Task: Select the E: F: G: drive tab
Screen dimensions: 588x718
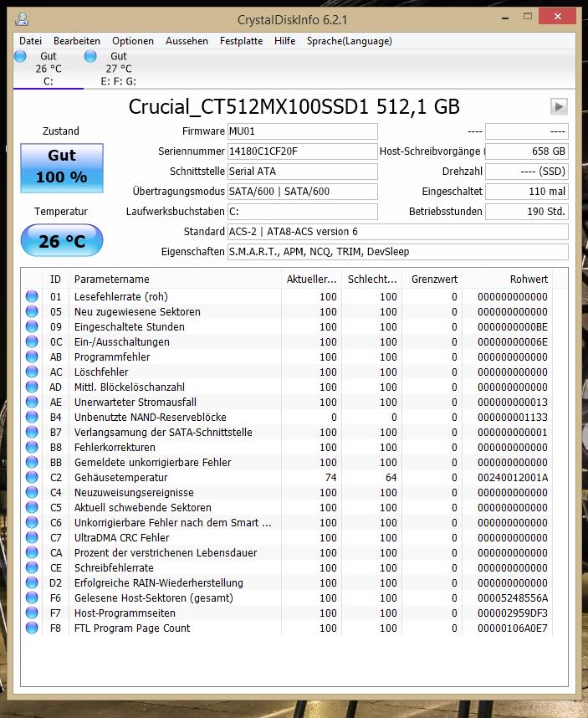Action: click(119, 69)
